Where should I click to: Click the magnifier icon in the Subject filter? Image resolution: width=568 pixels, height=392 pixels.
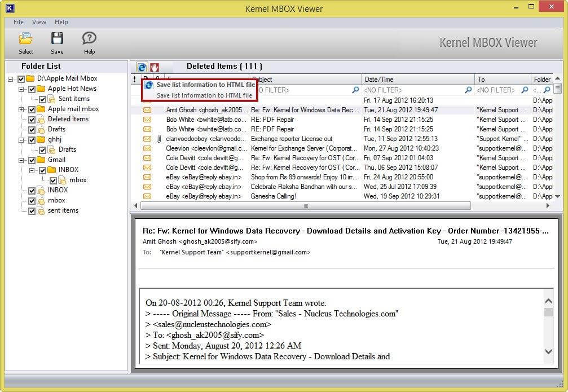click(x=355, y=90)
